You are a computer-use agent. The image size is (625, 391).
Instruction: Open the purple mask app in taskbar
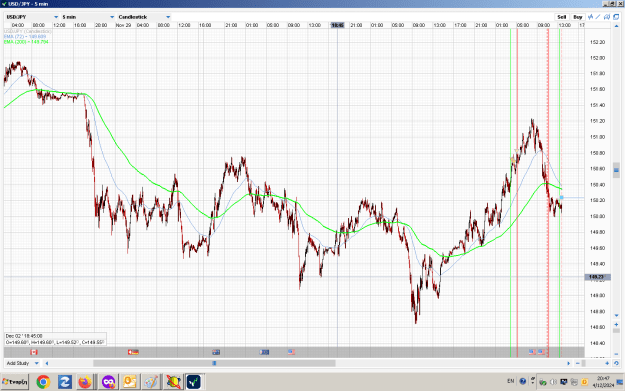[x=108, y=382]
